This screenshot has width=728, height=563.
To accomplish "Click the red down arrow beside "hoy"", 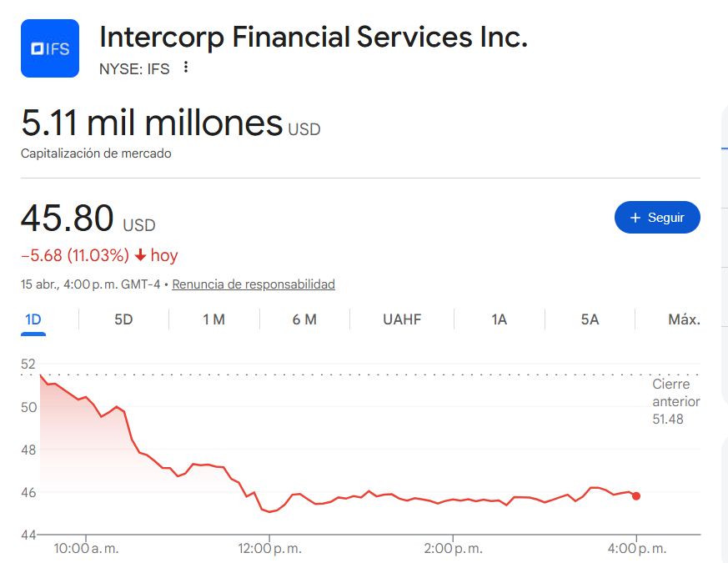I will pos(140,255).
